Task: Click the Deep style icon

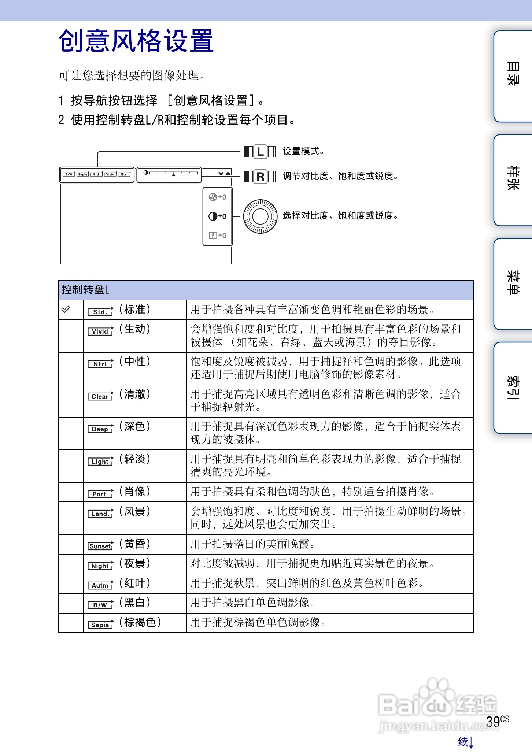Action: (x=101, y=428)
